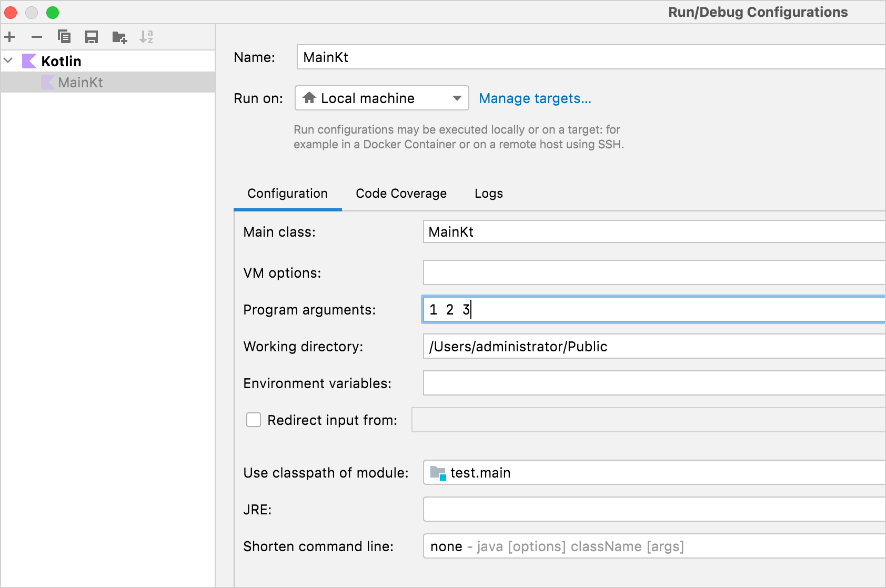
Task: Create a new folder with the folder-plus icon
Action: [119, 37]
